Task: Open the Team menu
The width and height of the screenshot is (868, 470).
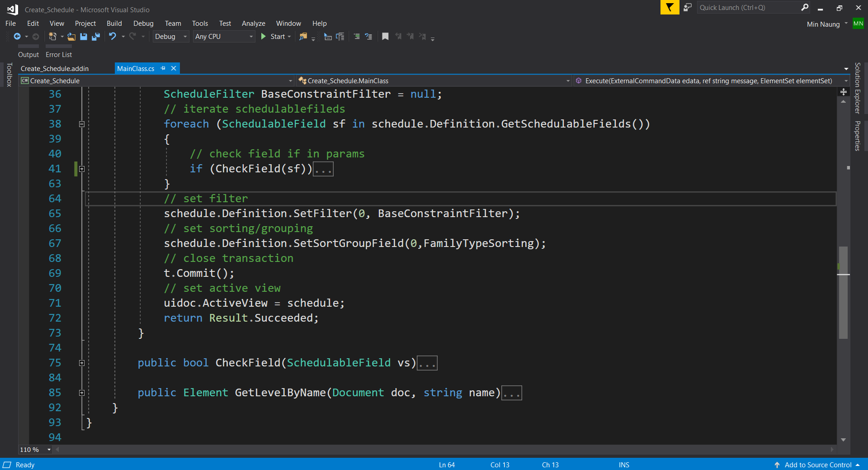Action: [x=173, y=23]
